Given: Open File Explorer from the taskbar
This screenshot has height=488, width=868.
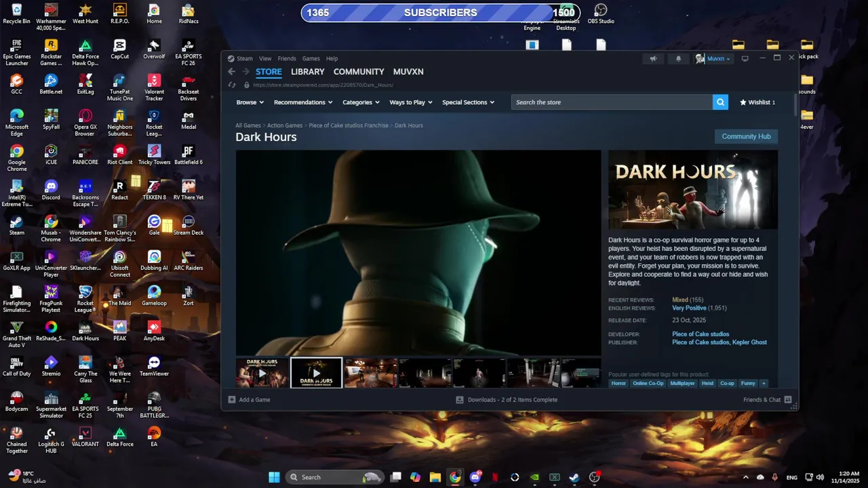Looking at the screenshot, I should (x=435, y=477).
